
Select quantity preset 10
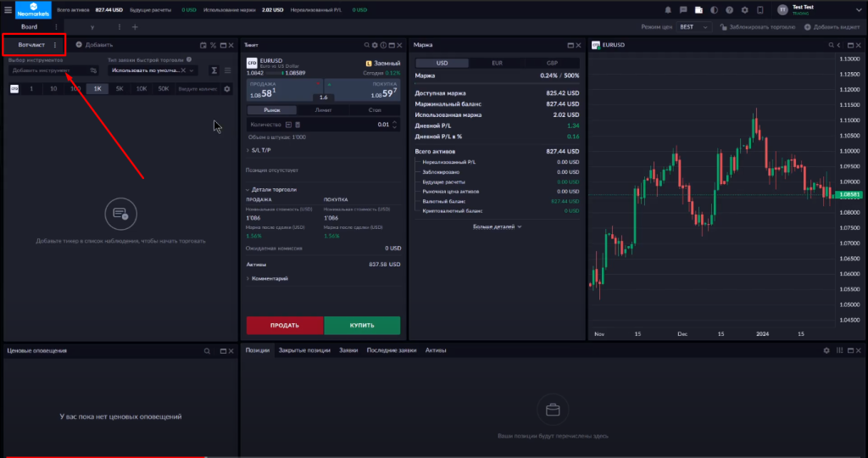coord(53,88)
